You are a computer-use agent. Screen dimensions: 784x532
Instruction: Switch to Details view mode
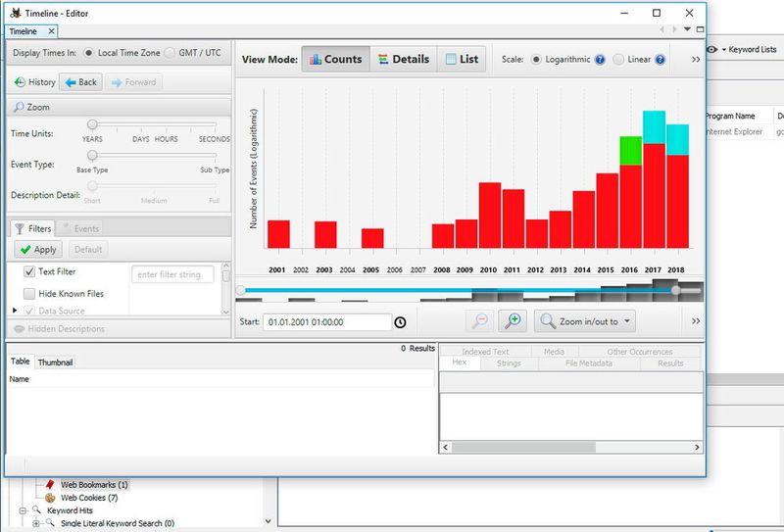[403, 59]
